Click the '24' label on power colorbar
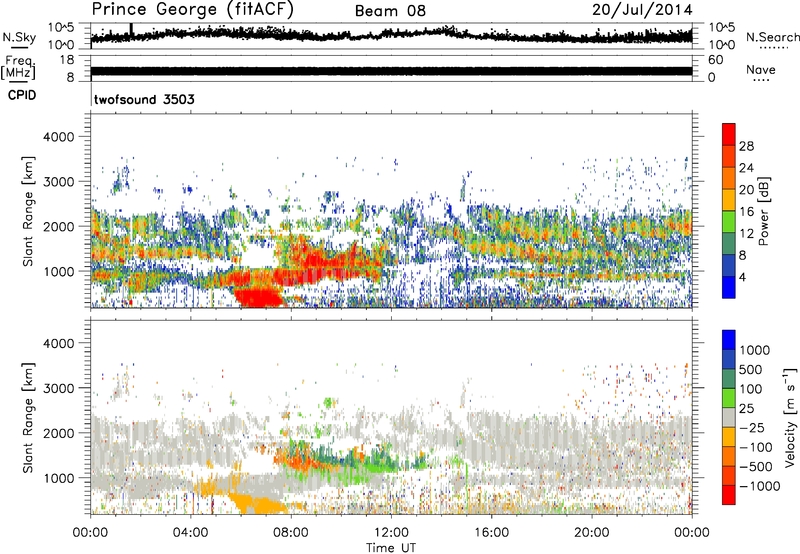Image resolution: width=800 pixels, height=554 pixels. [746, 168]
